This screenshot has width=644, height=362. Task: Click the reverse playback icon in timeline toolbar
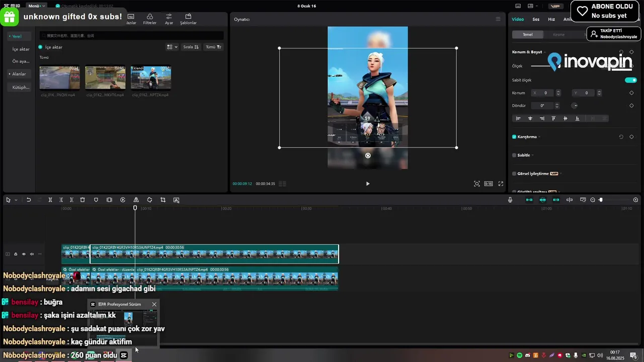(x=123, y=200)
